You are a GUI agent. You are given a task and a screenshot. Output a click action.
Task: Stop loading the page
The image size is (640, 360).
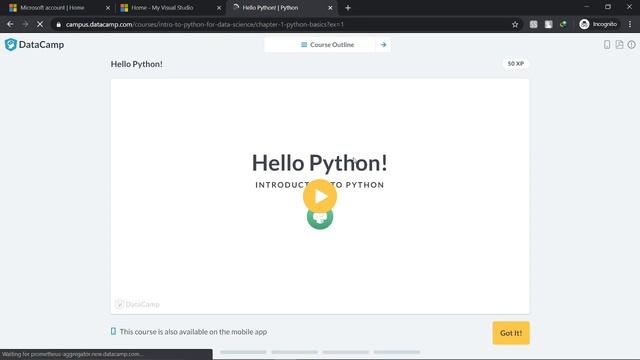click(x=40, y=24)
